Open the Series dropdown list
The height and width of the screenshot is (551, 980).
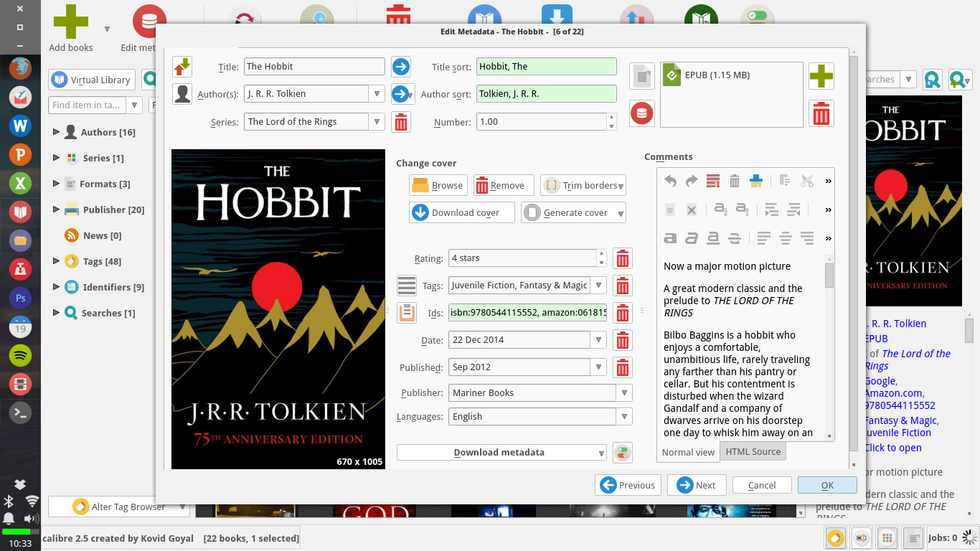click(x=377, y=122)
